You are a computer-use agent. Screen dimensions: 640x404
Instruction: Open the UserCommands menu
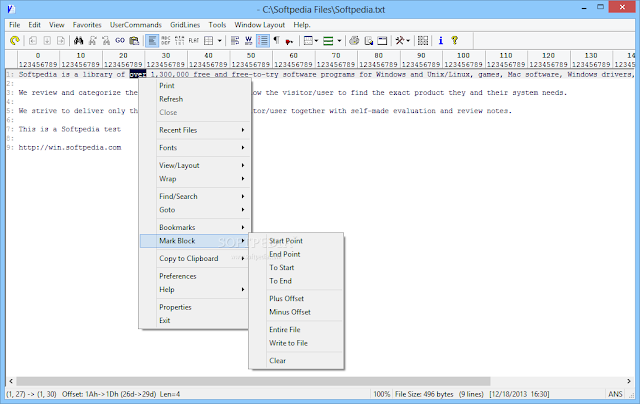(136, 25)
